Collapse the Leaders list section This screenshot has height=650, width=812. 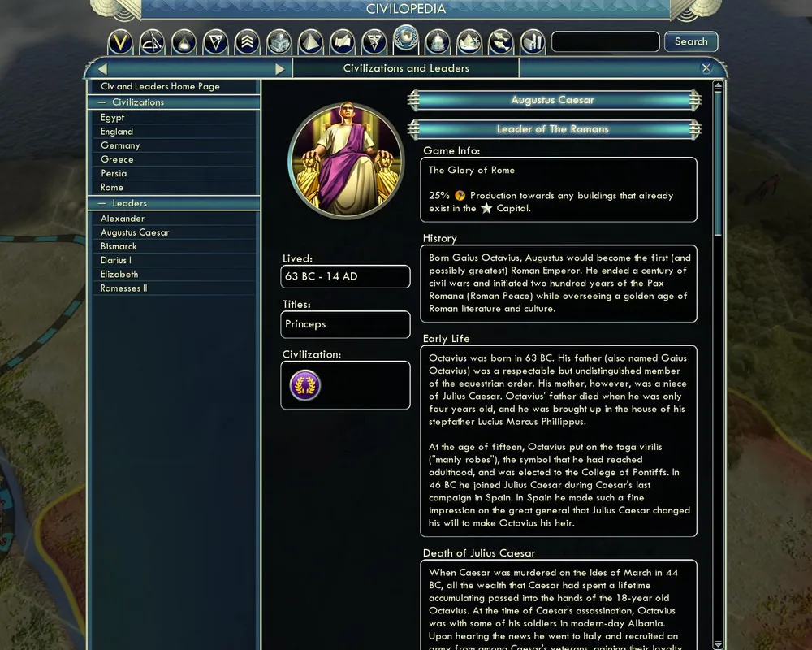tap(102, 203)
